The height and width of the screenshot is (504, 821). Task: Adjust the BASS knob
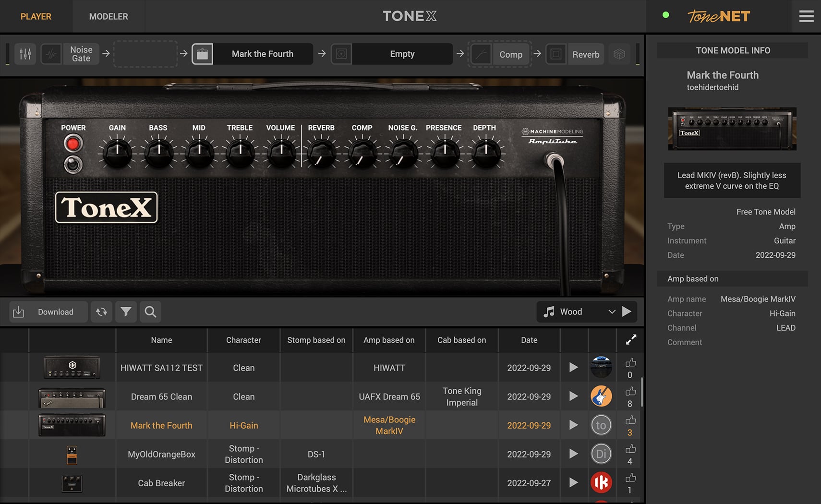[158, 153]
